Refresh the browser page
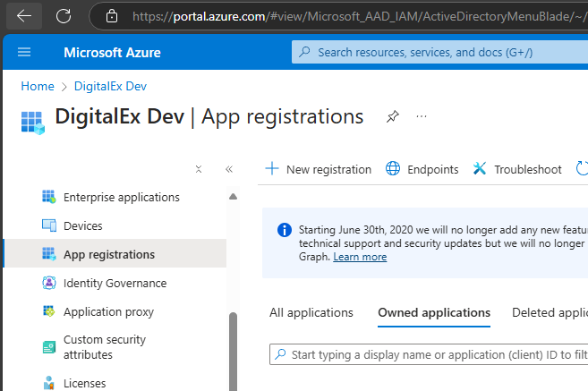 tap(64, 15)
